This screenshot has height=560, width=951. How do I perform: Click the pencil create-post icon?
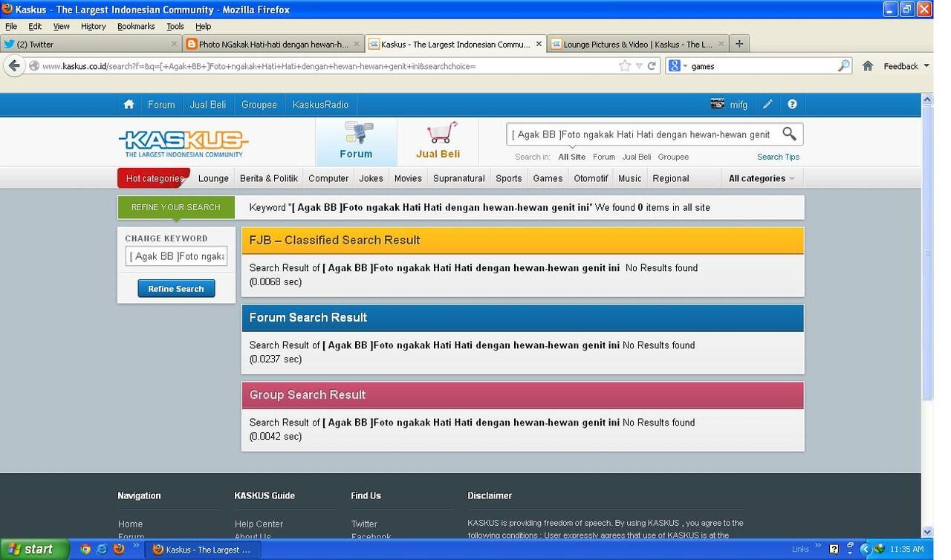click(767, 105)
